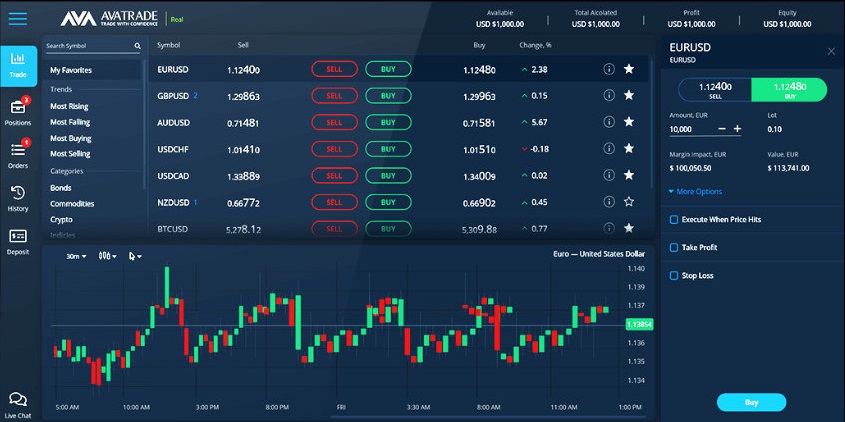
Task: Decrease amount with minus icon
Action: click(x=722, y=129)
